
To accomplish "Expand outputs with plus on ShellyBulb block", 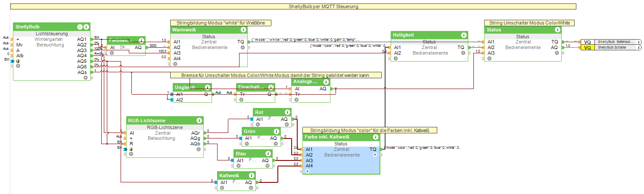I will (85, 77).
